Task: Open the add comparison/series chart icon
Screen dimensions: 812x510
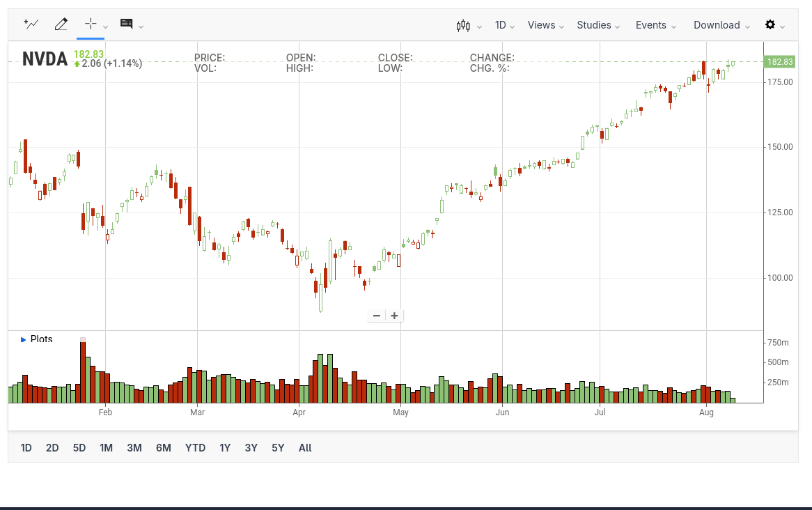Action: [x=31, y=24]
